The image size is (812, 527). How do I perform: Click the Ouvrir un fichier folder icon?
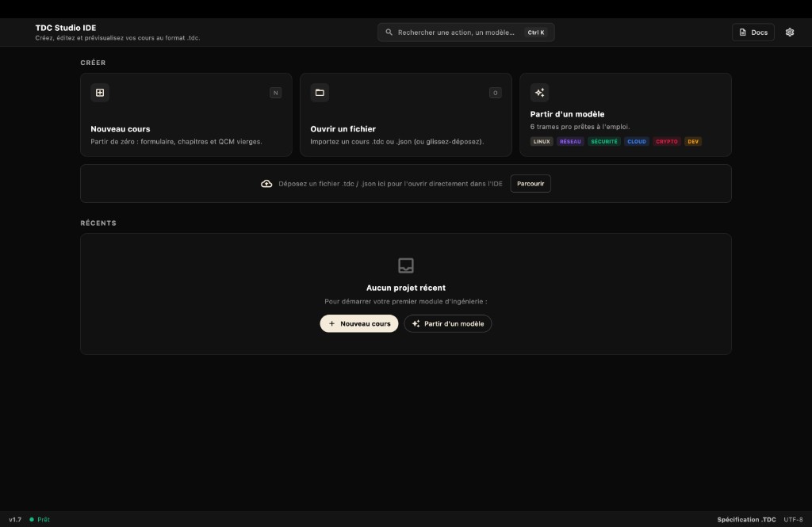320,93
